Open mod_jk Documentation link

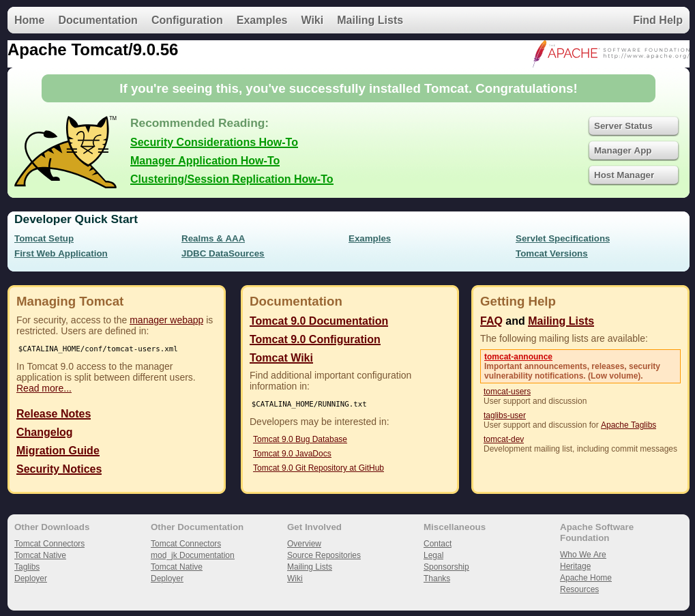[x=192, y=555]
